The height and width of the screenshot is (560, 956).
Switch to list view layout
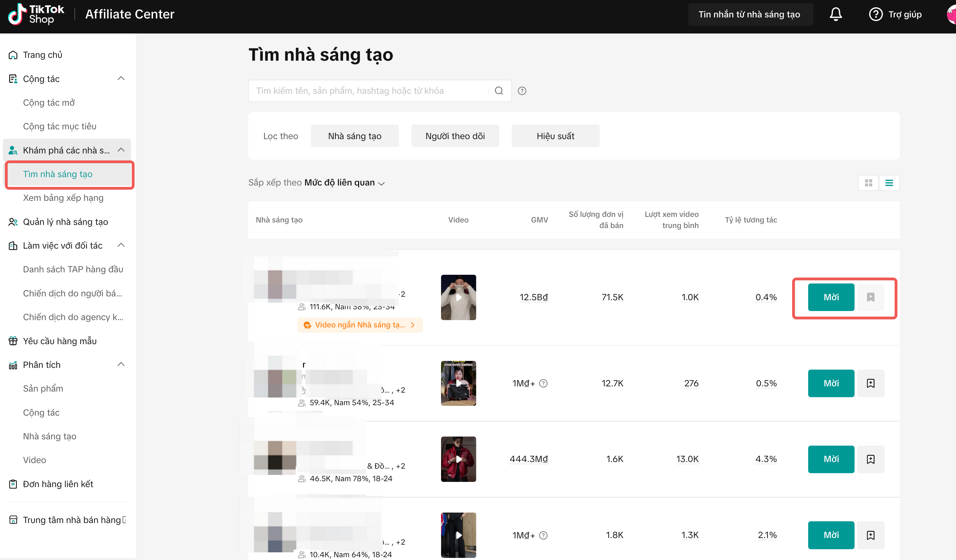point(889,183)
